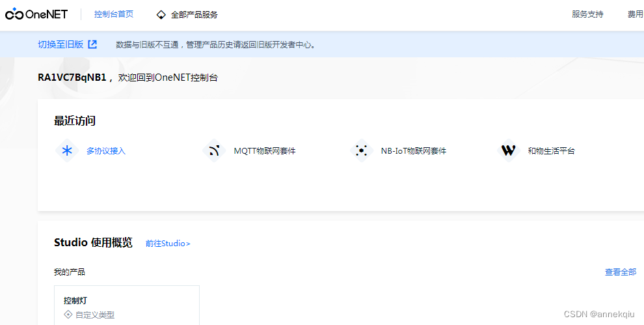Click 查看全部 link
Screen dimensions: 644x325
pos(621,272)
